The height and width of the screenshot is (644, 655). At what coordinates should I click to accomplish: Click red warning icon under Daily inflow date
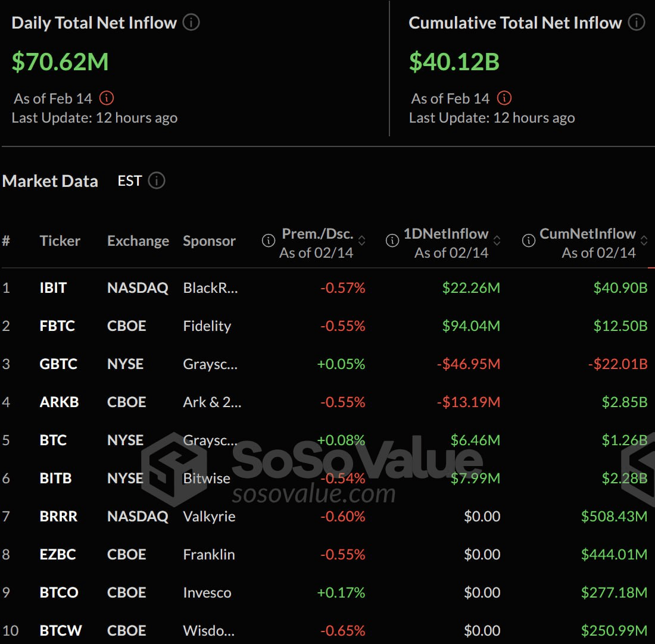(x=107, y=98)
